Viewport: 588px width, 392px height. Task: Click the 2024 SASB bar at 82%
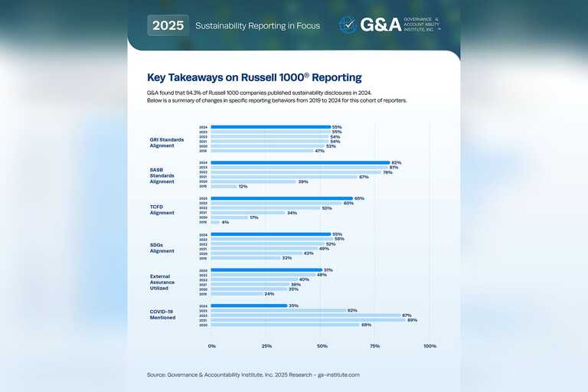click(299, 162)
